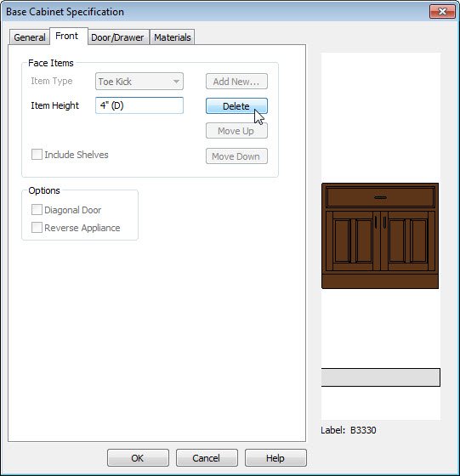Cancel the cabinet specification dialog

(x=207, y=458)
